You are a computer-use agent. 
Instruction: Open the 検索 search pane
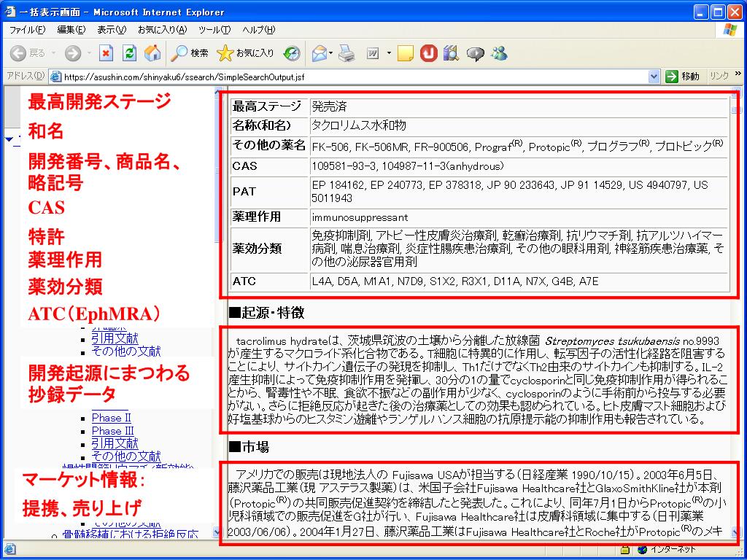[x=190, y=53]
